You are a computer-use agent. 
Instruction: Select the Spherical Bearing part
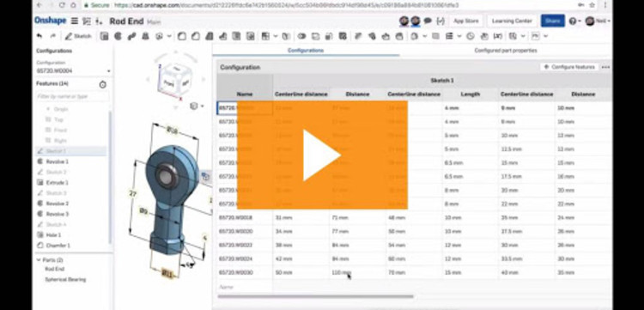[65, 280]
